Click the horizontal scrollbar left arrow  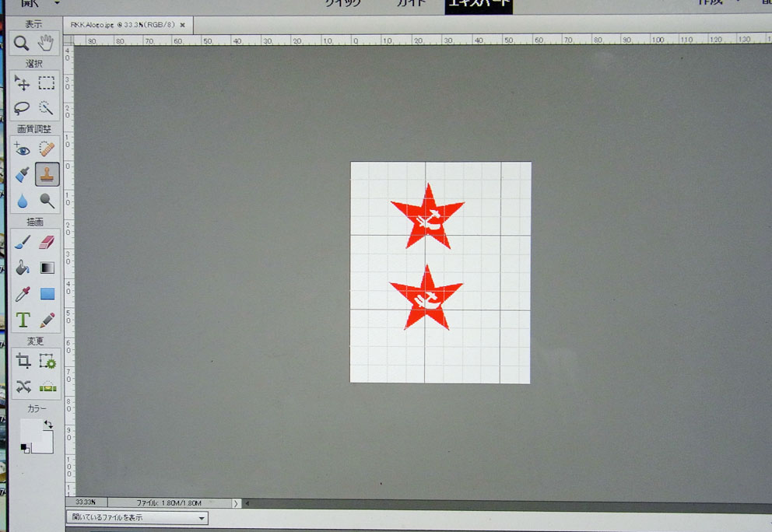[247, 503]
